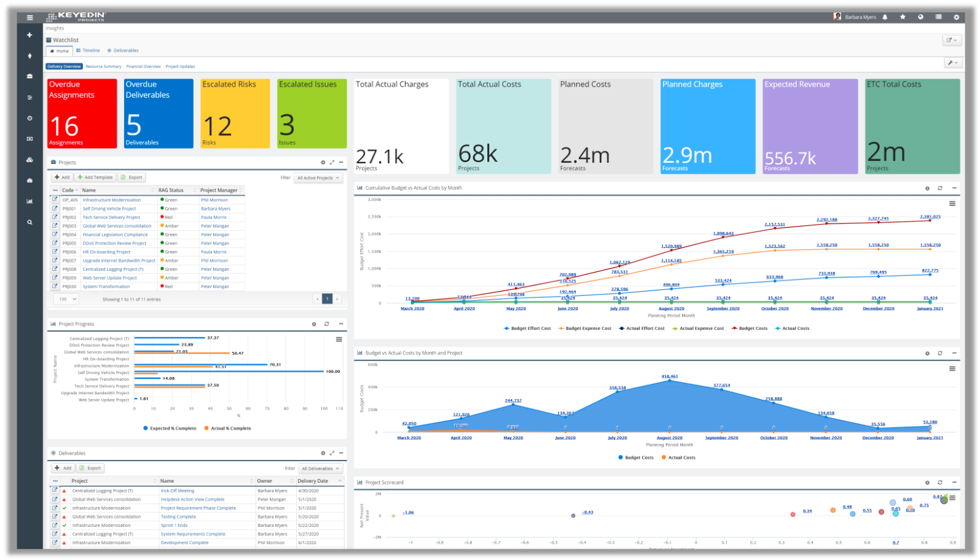Viewport: 980px width, 560px height.
Task: Open the Deliverables panel settings gear
Action: tap(323, 453)
